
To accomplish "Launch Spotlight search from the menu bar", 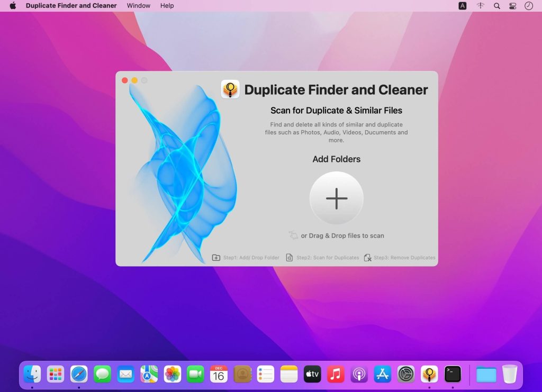I will point(496,6).
